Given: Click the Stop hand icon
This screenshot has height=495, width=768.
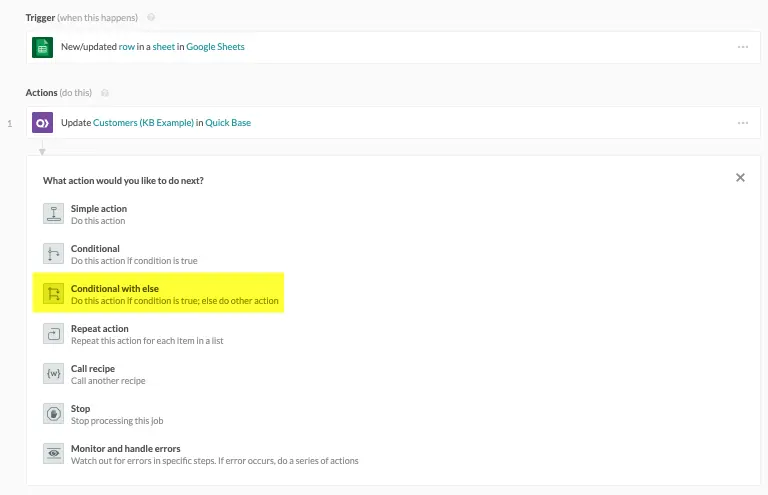Looking at the screenshot, I should [53, 414].
